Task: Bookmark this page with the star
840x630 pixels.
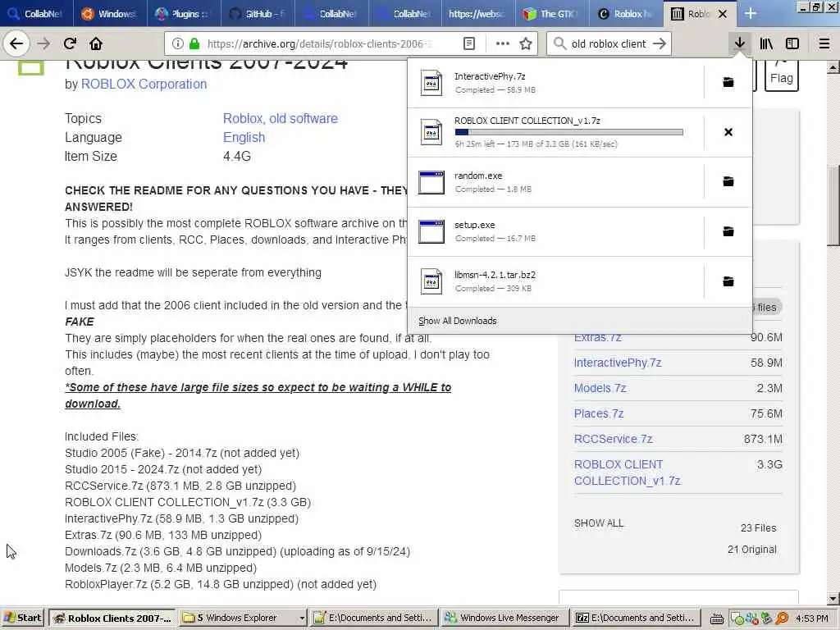Action: (526, 43)
